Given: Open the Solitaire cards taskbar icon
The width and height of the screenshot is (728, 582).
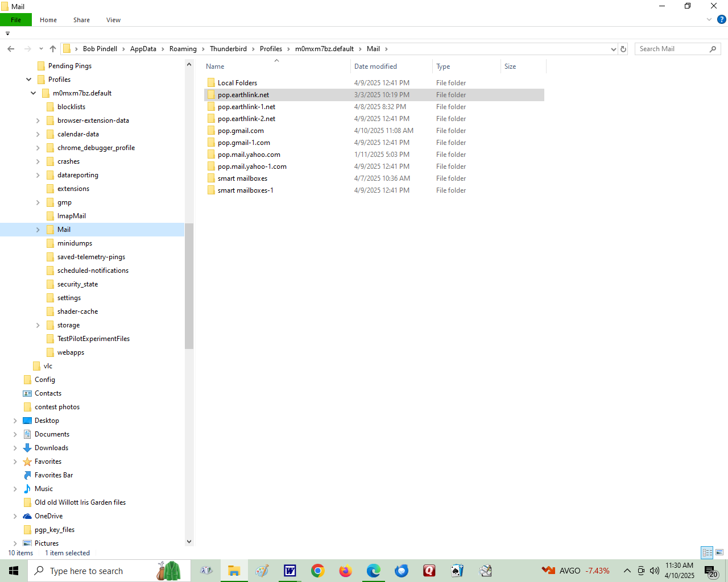Looking at the screenshot, I should pyautogui.click(x=457, y=571).
